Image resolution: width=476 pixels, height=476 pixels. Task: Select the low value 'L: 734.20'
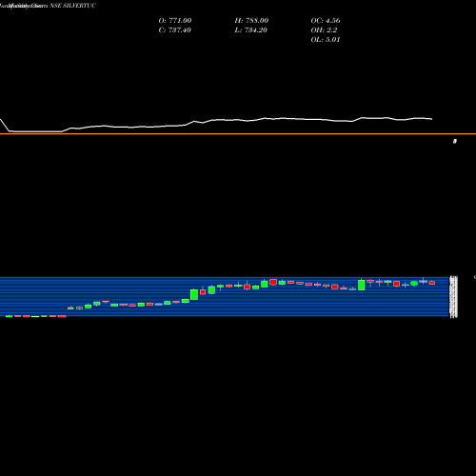(251, 30)
